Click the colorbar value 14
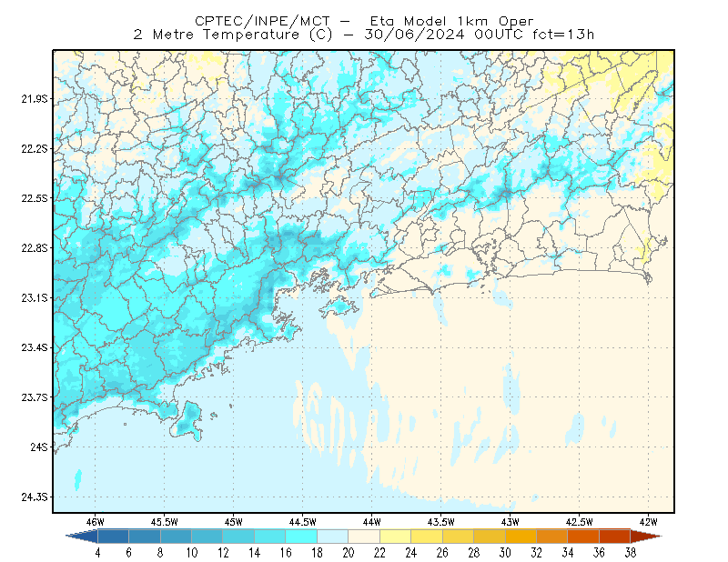The width and height of the screenshot is (728, 562). click(255, 553)
